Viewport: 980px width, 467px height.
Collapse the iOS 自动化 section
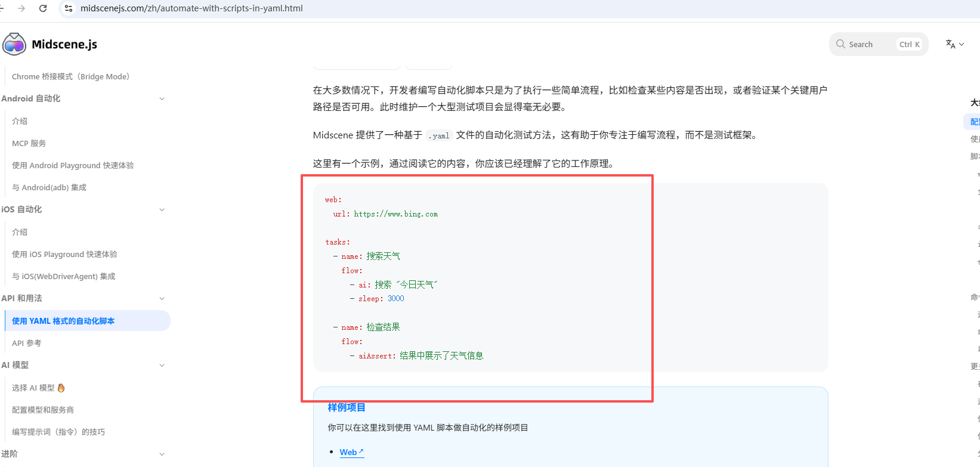[x=162, y=210]
